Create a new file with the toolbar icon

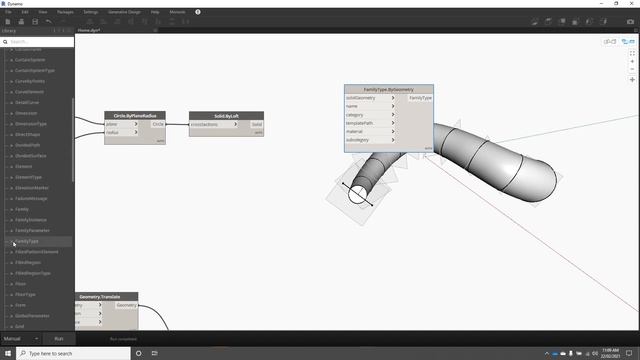click(x=8, y=22)
